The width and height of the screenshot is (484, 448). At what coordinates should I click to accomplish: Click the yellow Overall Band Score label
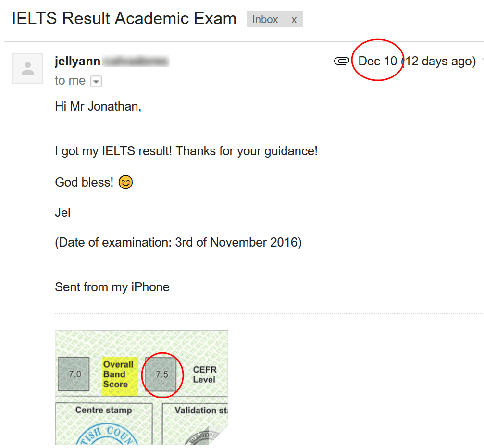[119, 374]
